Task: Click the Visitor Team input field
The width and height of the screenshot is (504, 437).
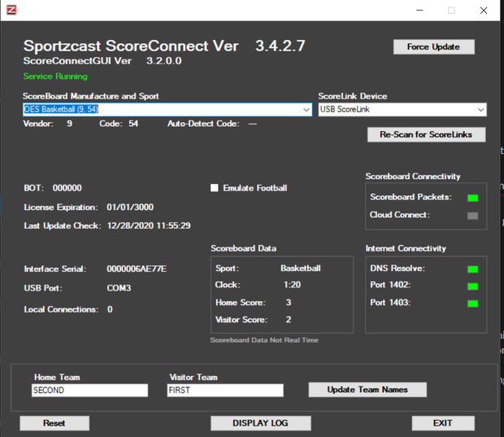Action: tap(225, 390)
